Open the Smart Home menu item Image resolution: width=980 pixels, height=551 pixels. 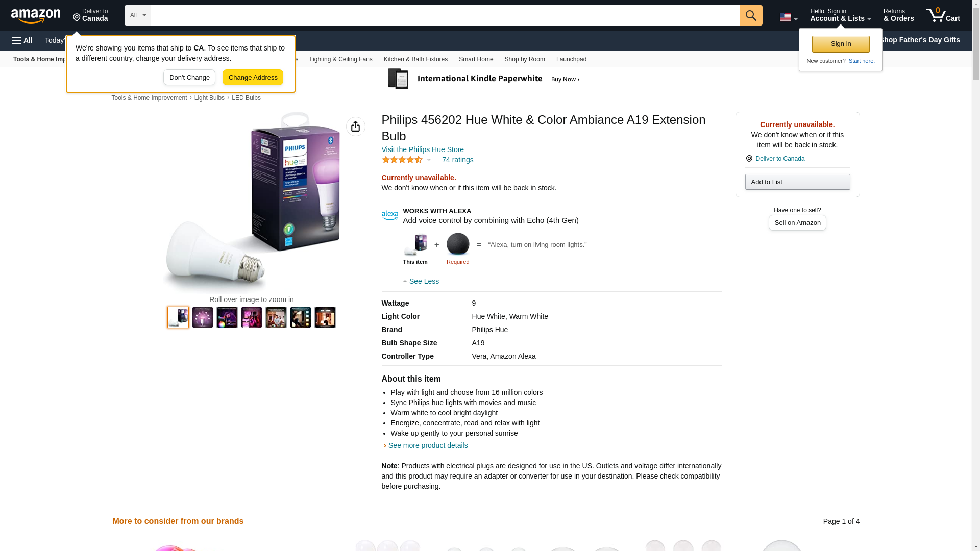point(476,59)
